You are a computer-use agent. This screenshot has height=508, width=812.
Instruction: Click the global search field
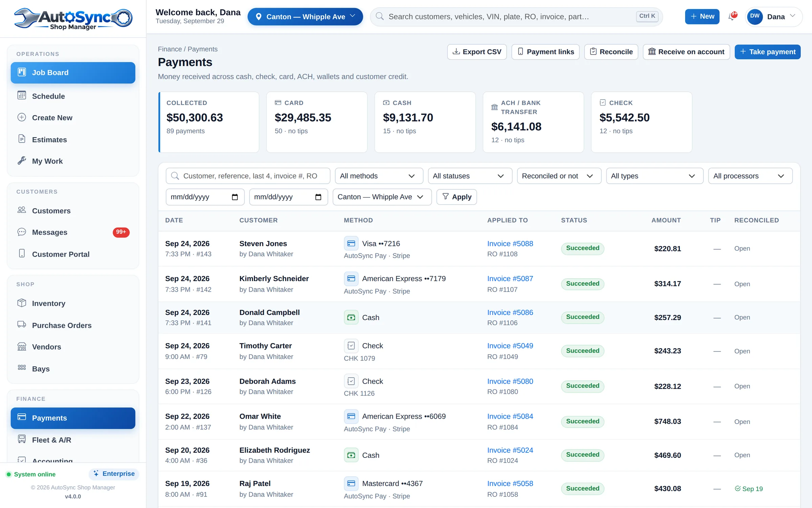click(516, 17)
